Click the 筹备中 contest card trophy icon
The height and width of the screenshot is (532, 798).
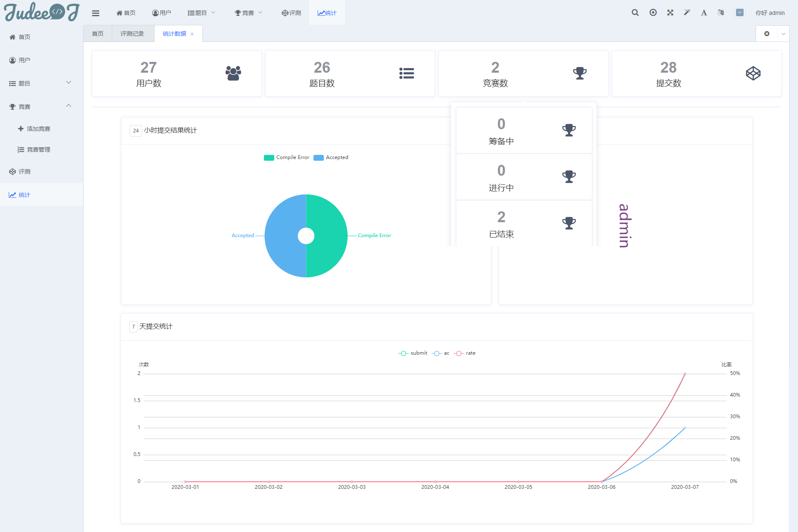569,130
